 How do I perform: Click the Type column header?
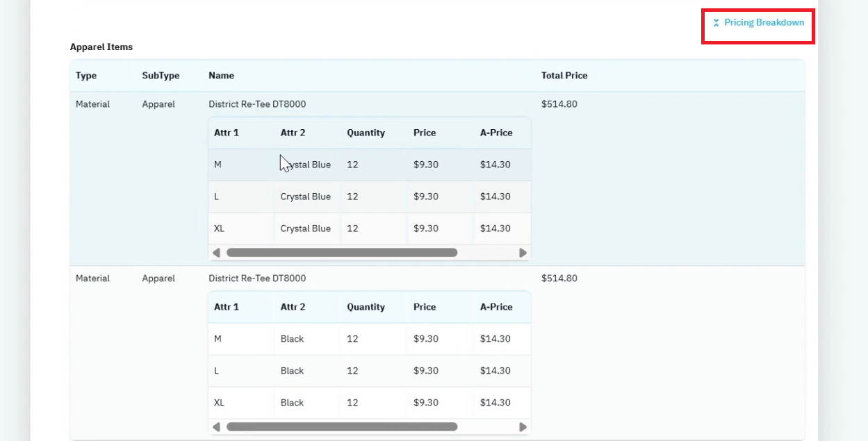(x=86, y=76)
